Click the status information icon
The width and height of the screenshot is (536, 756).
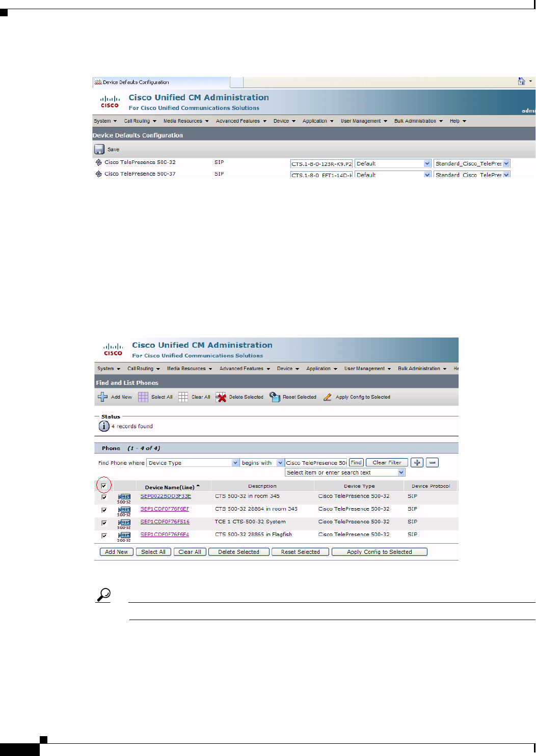(x=104, y=426)
